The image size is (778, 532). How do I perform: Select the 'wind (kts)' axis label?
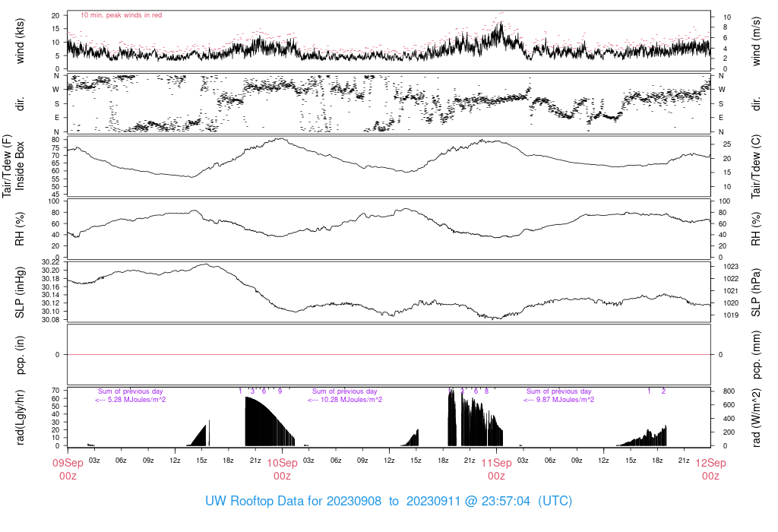coord(20,41)
